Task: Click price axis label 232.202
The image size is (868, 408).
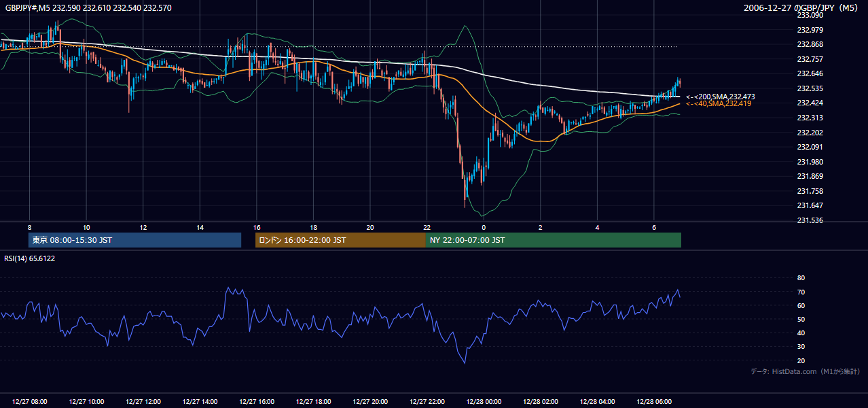Action: (x=810, y=133)
